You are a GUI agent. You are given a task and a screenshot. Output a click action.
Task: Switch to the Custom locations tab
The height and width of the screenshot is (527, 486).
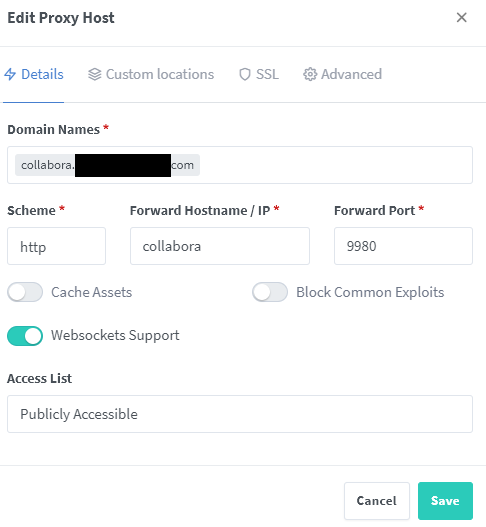(151, 74)
